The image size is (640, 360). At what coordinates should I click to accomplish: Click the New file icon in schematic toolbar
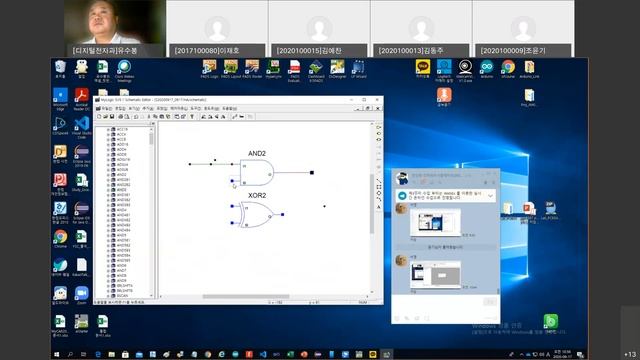click(99, 117)
